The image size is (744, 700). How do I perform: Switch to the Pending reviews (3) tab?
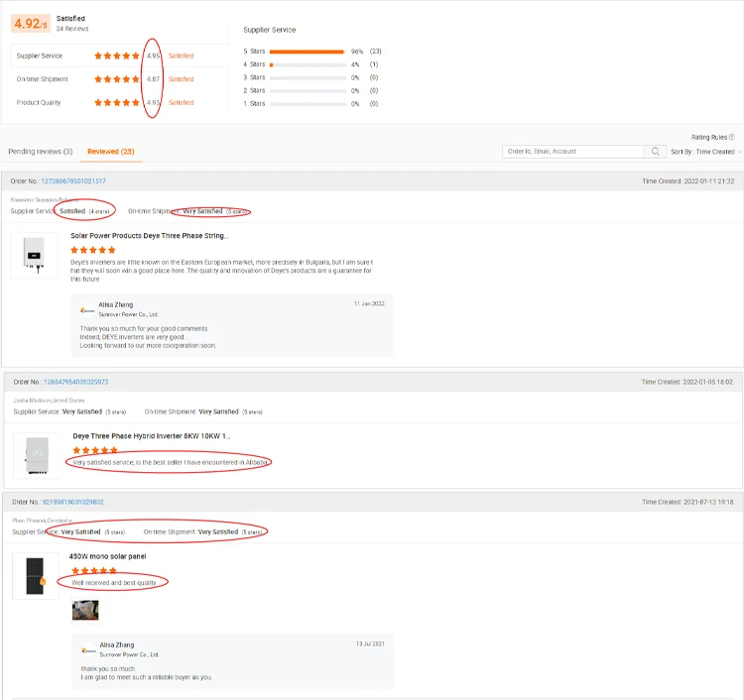(x=41, y=152)
